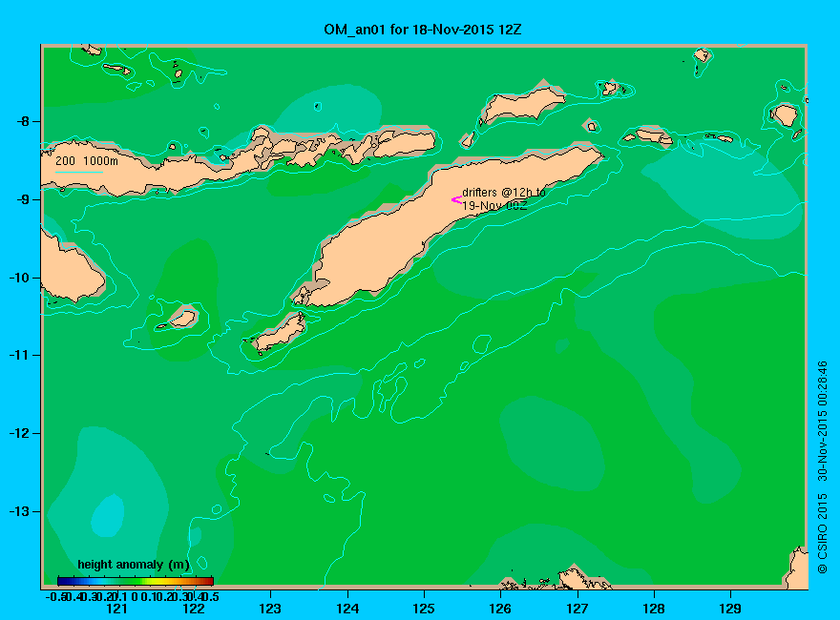The width and height of the screenshot is (840, 620).
Task: Click the latitude label -10
Action: coord(19,278)
